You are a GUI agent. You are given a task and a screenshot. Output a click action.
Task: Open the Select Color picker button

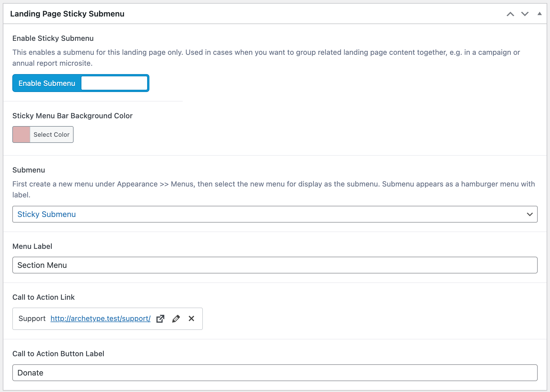tap(51, 134)
